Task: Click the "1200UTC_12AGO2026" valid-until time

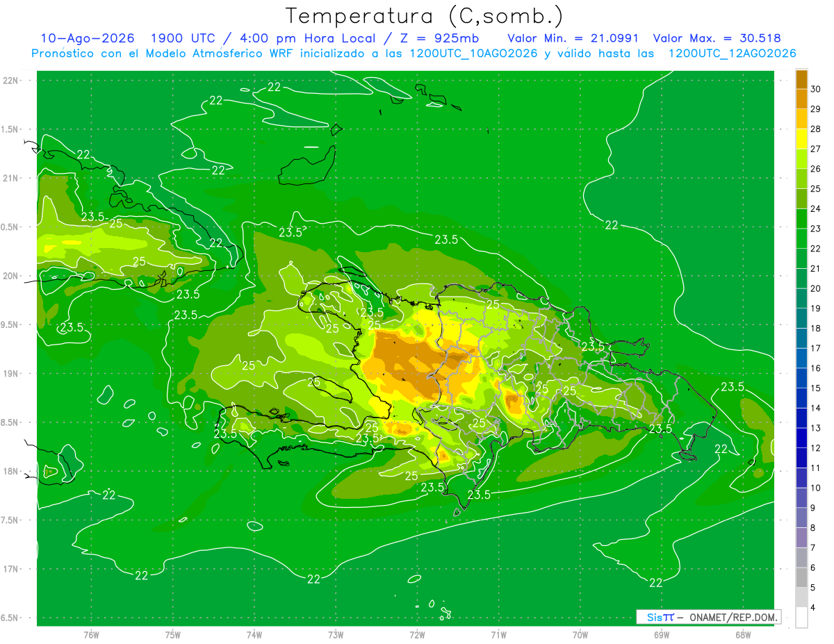Action: (731, 53)
